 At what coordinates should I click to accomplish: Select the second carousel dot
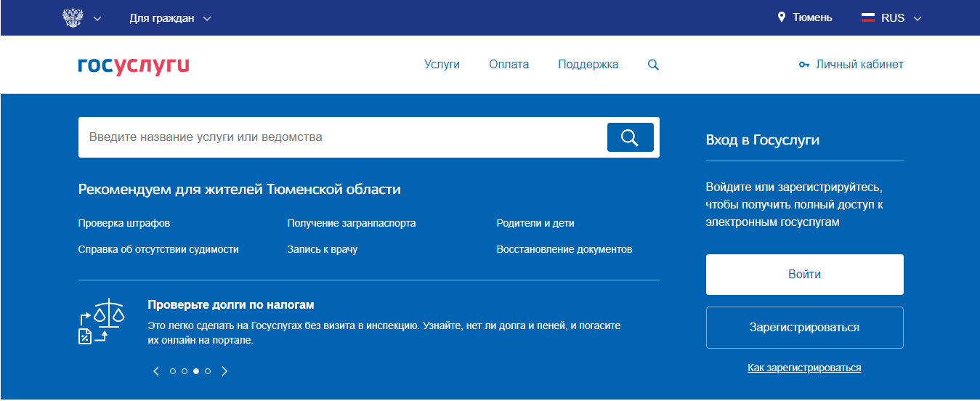(185, 371)
